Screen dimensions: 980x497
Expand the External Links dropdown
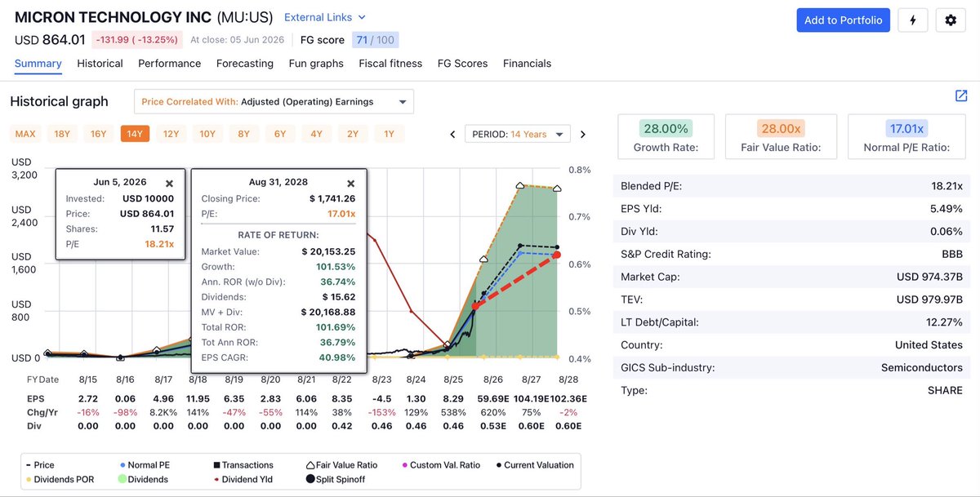(325, 17)
